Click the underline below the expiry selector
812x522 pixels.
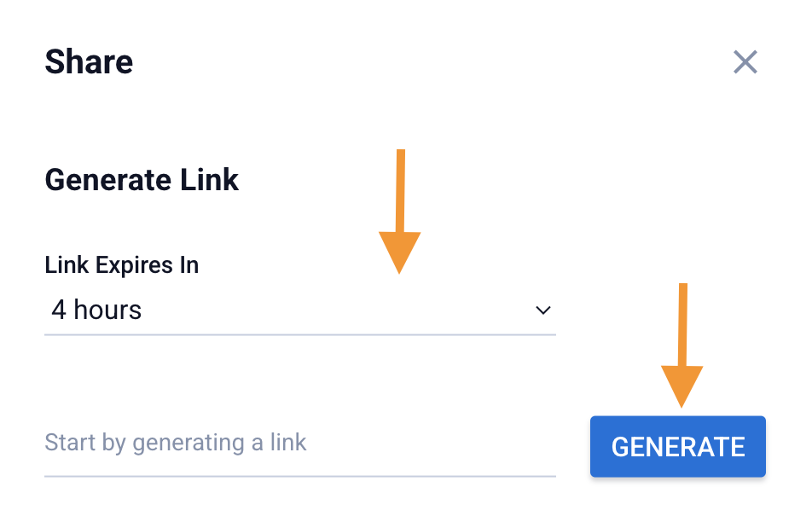299,334
